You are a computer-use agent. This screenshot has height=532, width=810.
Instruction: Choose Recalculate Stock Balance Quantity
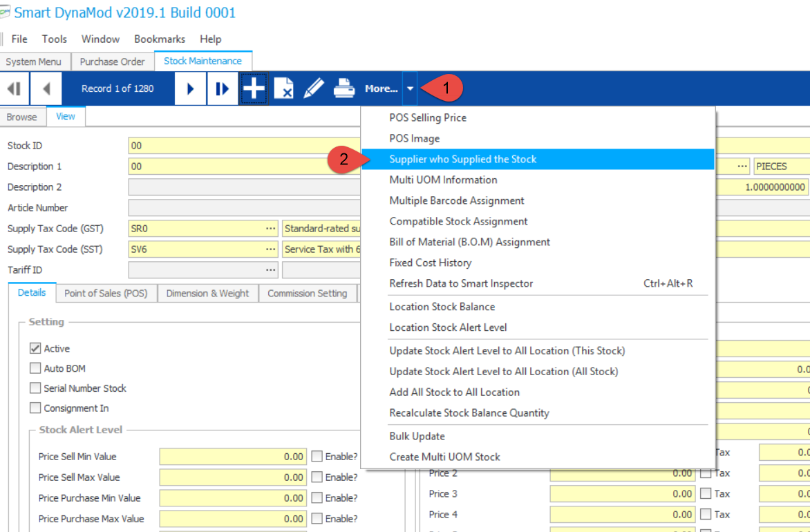pyautogui.click(x=538, y=412)
